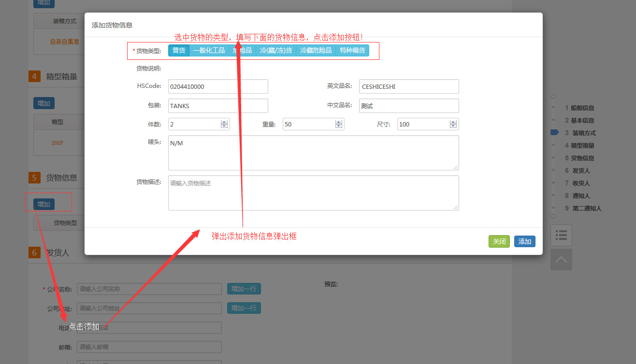Screen dimensions: 636x364
Task: Click the scroll-to-top arrow icon
Action: (x=561, y=260)
